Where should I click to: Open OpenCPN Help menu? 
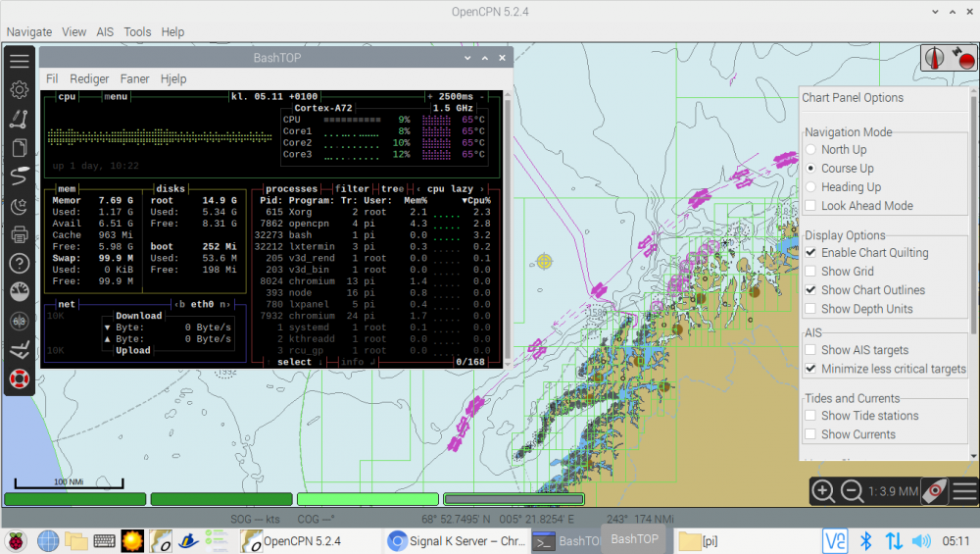coord(172,32)
